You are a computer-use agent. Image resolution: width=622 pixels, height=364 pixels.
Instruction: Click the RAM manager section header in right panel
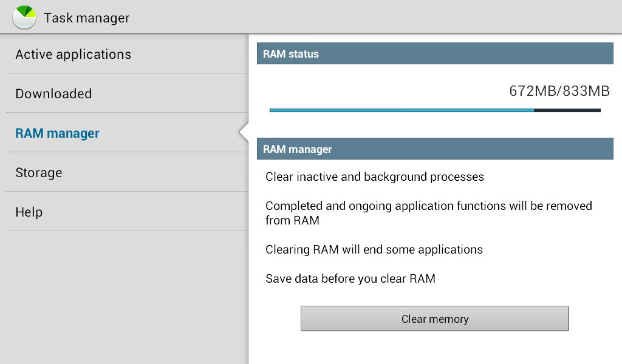tap(435, 149)
